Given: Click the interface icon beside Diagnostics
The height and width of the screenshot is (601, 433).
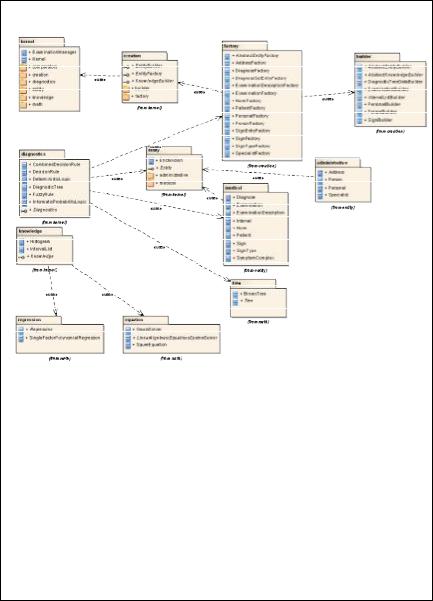Looking at the screenshot, I should pos(24,210).
